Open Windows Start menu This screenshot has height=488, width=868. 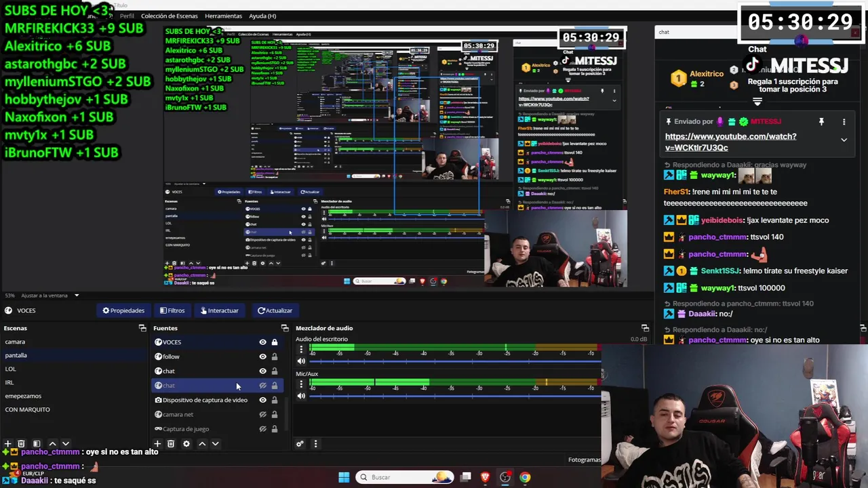pos(344,477)
